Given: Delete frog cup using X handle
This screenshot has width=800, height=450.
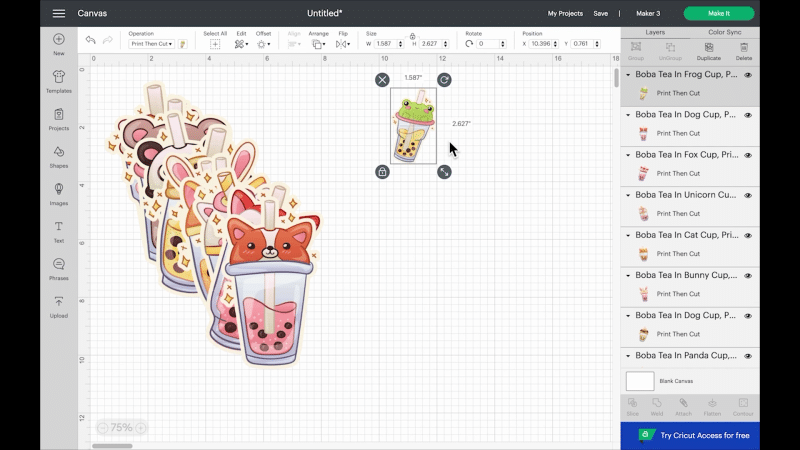Looking at the screenshot, I should click(382, 80).
